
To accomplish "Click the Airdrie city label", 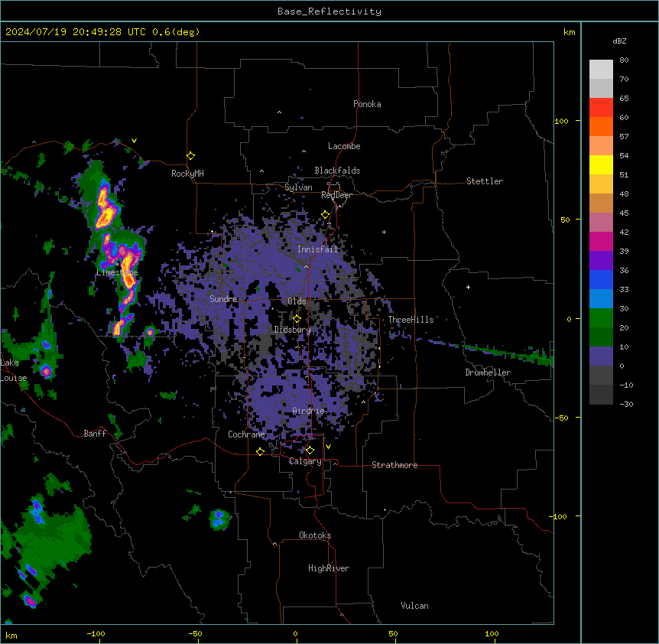I will 308,411.
